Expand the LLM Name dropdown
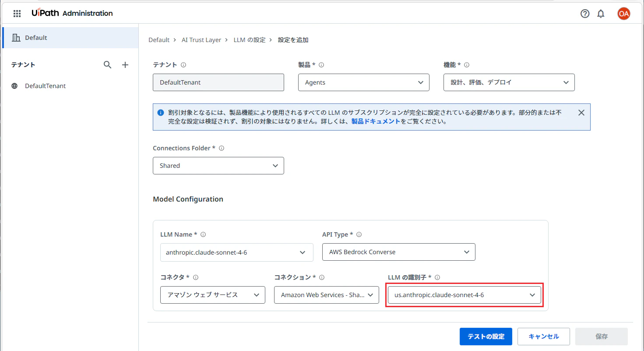The width and height of the screenshot is (644, 351). [x=237, y=252]
